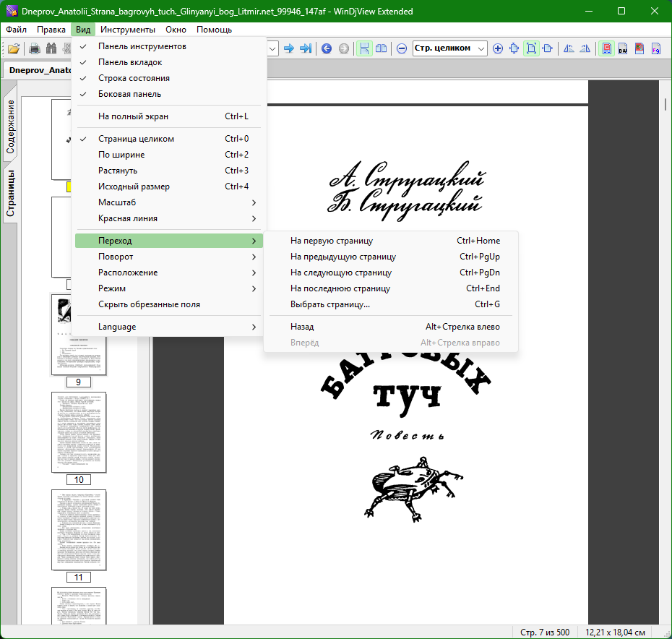The width and height of the screenshot is (672, 639).
Task: Open the Правка menu
Action: click(x=51, y=30)
